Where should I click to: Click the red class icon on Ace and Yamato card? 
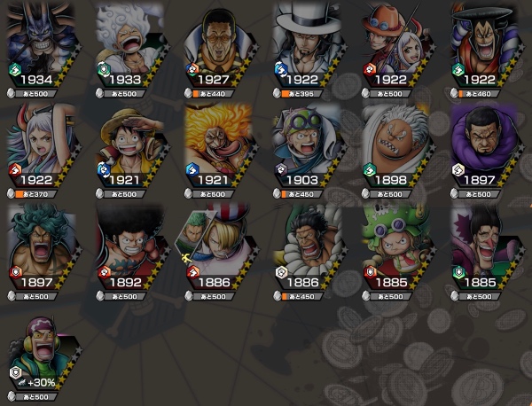pos(369,69)
